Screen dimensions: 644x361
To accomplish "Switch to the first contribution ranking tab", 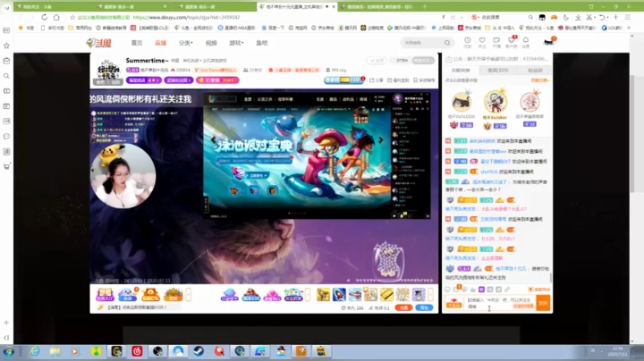I will point(461,71).
